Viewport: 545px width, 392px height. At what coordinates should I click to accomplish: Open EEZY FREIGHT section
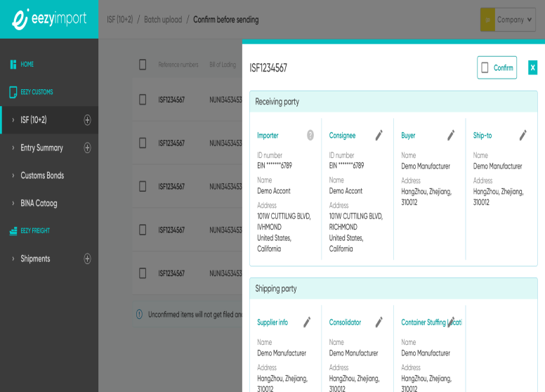(35, 230)
